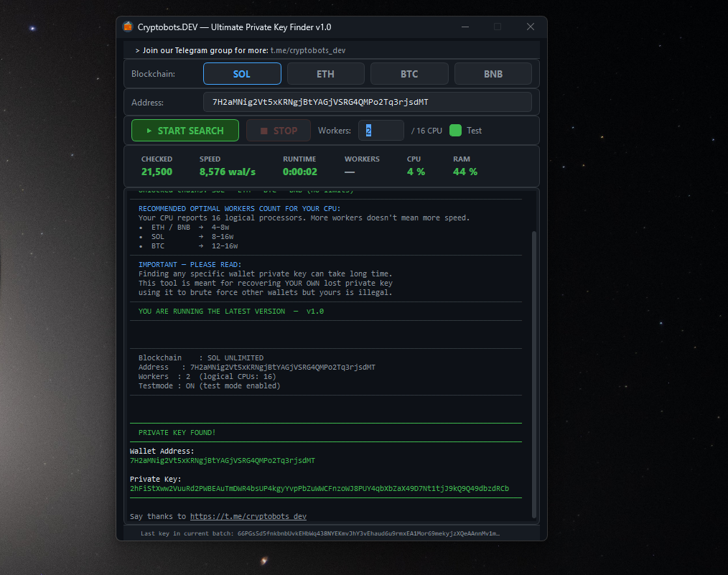Click the play triangle icon on Start Search
This screenshot has width=728, height=575.
[x=149, y=131]
